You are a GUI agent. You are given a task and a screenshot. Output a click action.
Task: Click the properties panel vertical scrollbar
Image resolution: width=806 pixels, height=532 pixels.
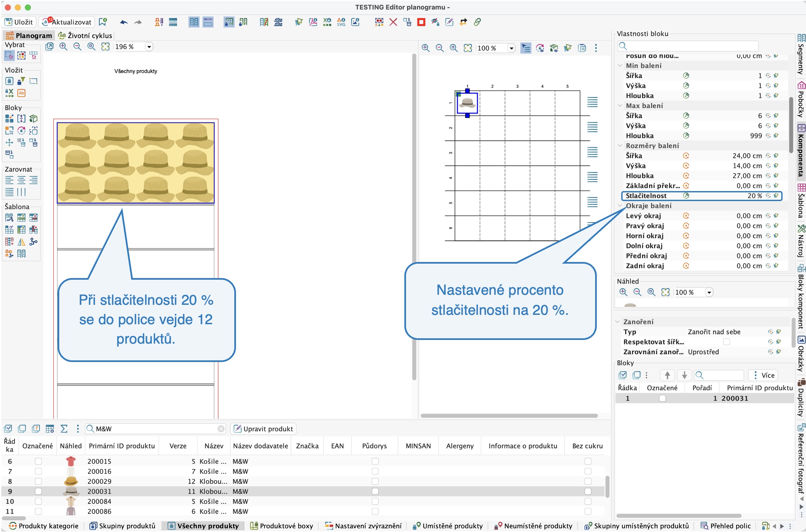(x=791, y=125)
